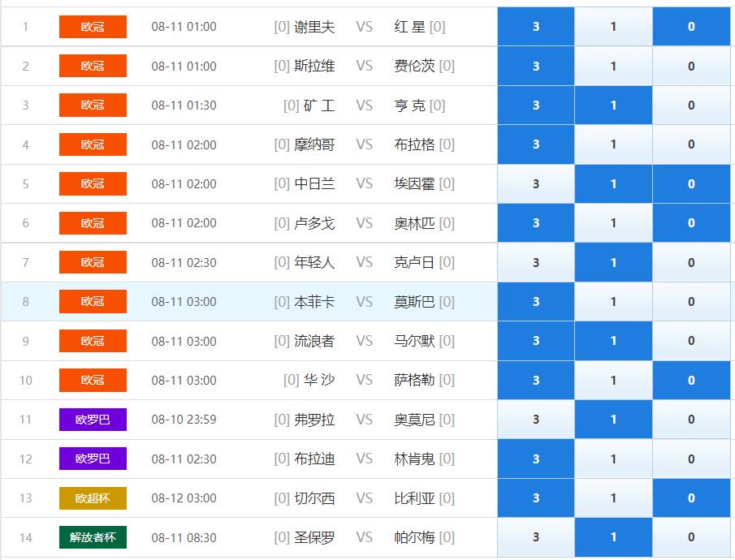Toggle option 0 for 华沙 vs 萨格勒

pyautogui.click(x=691, y=380)
